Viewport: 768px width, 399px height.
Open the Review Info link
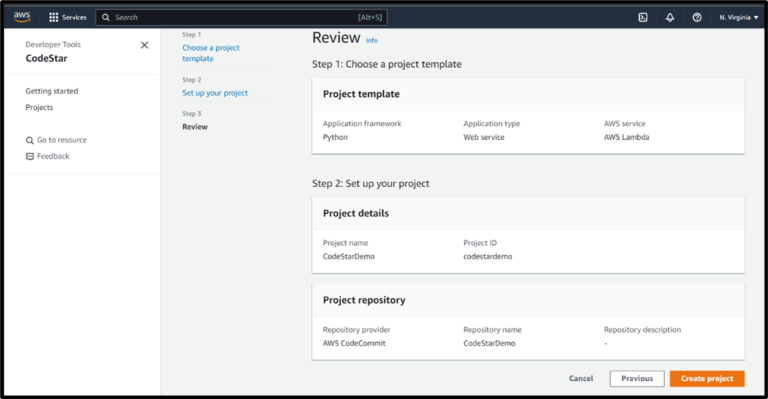[372, 41]
